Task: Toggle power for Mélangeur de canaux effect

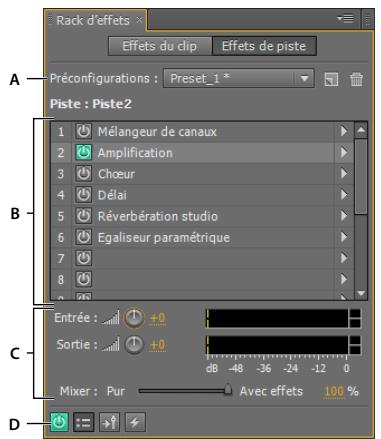Action: pos(83,131)
